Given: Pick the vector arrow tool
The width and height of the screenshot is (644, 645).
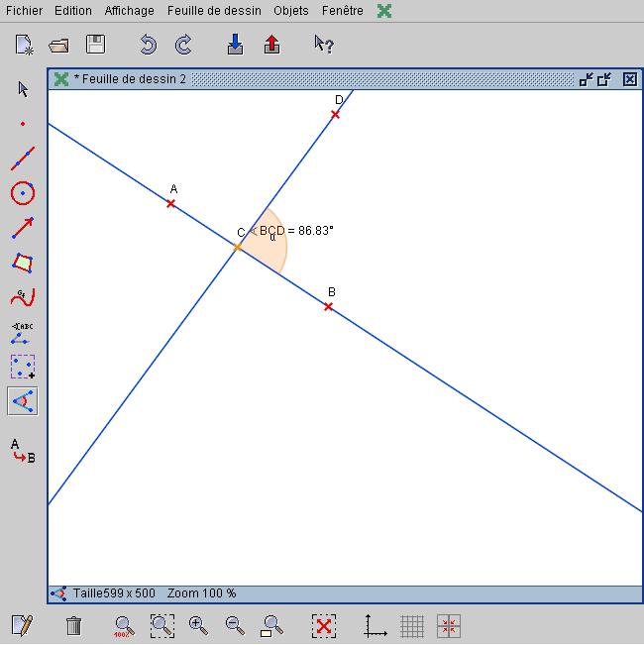Looking at the screenshot, I should 23,228.
